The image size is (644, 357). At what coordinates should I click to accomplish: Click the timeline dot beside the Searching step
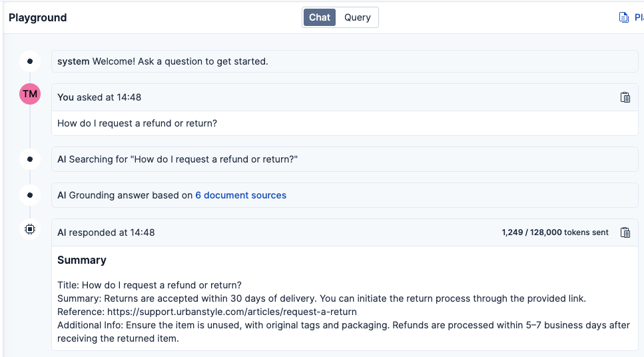click(30, 159)
